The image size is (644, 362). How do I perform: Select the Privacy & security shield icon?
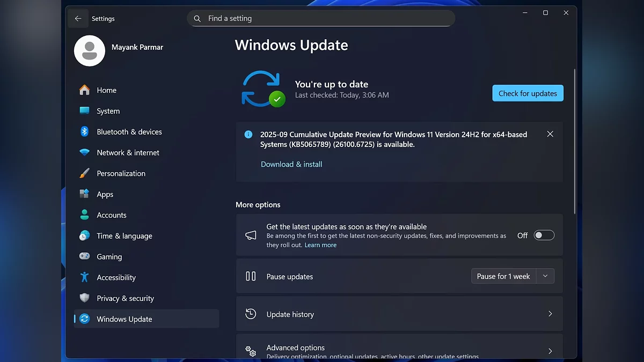tap(84, 298)
